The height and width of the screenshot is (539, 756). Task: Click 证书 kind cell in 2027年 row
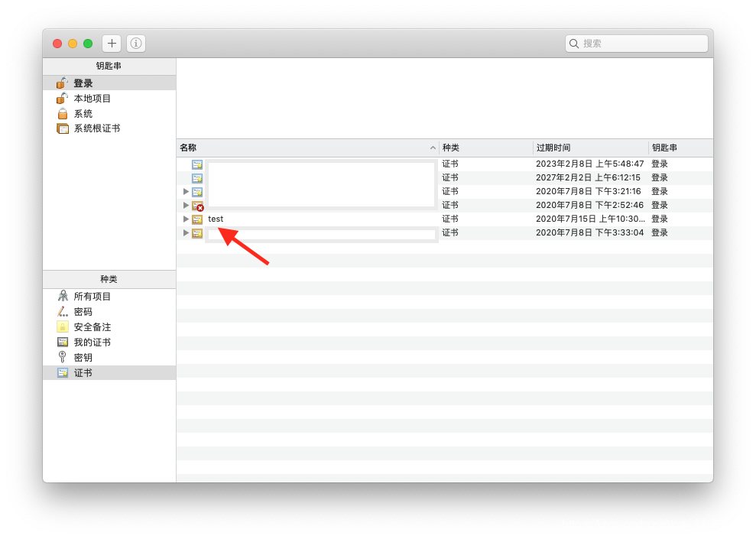tap(449, 177)
